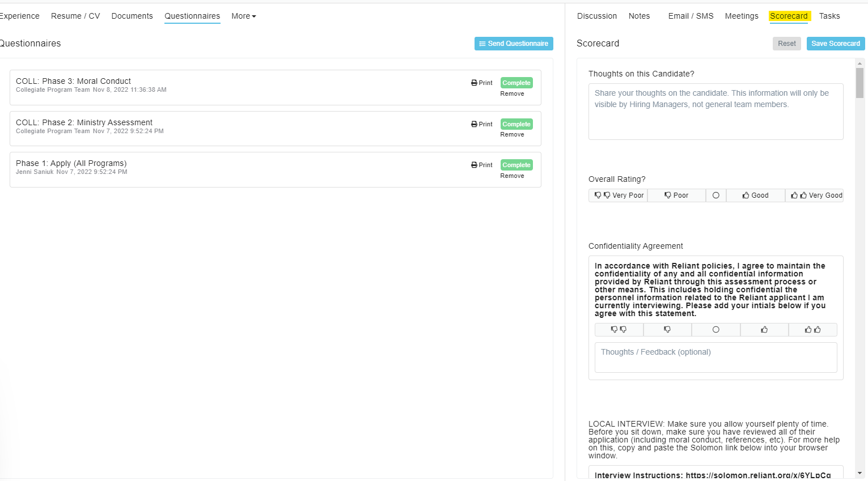Select neutral circle in overall rating

pyautogui.click(x=715, y=195)
